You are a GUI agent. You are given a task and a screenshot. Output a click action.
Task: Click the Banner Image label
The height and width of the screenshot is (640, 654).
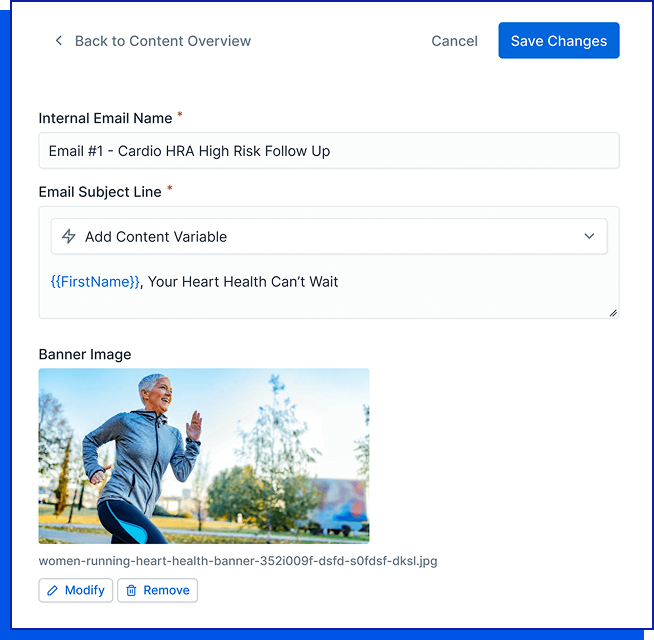click(x=85, y=354)
